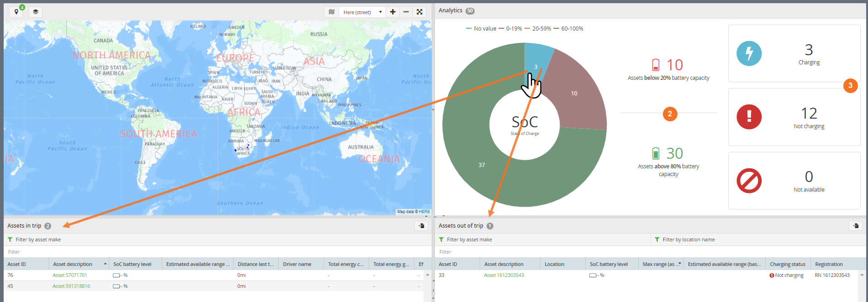Zoom in the map with plus button

[x=393, y=12]
